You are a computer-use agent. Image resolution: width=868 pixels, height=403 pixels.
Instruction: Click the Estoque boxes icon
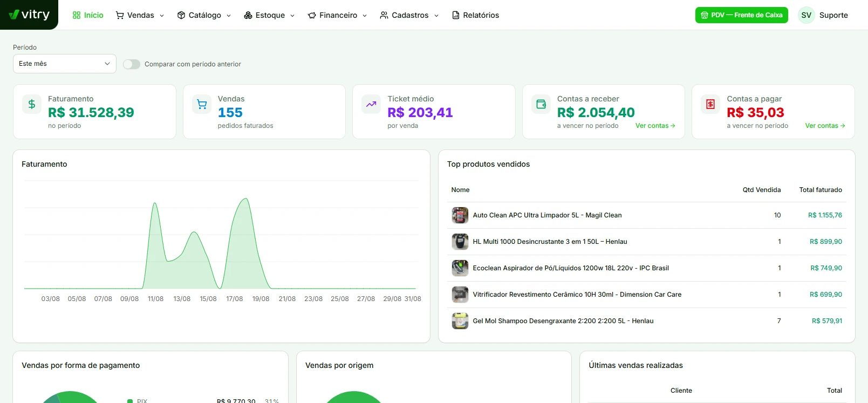pos(248,15)
